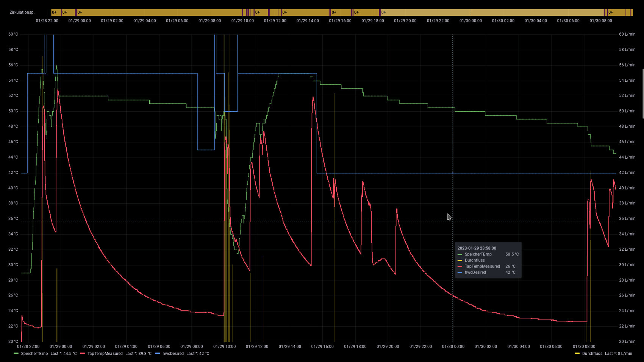Click the 42 L/min right axis label

tap(627, 173)
